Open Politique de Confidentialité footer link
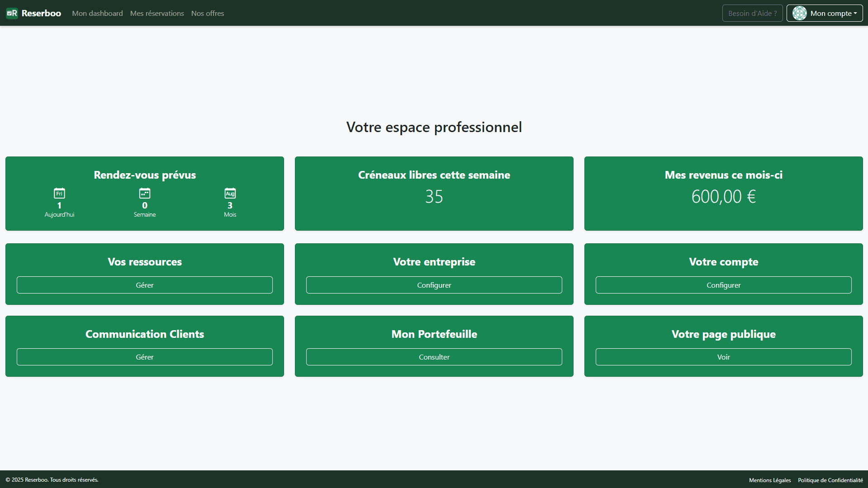 point(830,480)
